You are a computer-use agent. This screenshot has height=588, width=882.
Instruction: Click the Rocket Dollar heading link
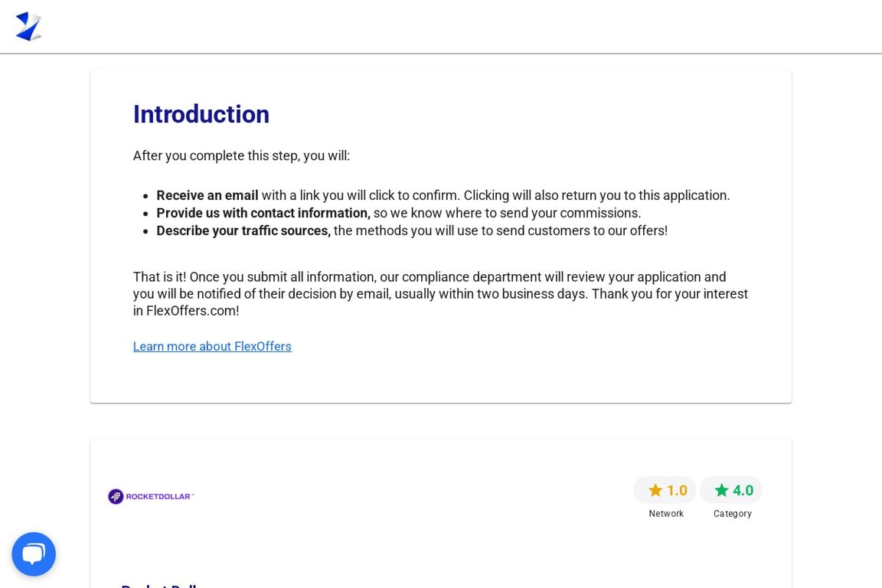click(162, 586)
